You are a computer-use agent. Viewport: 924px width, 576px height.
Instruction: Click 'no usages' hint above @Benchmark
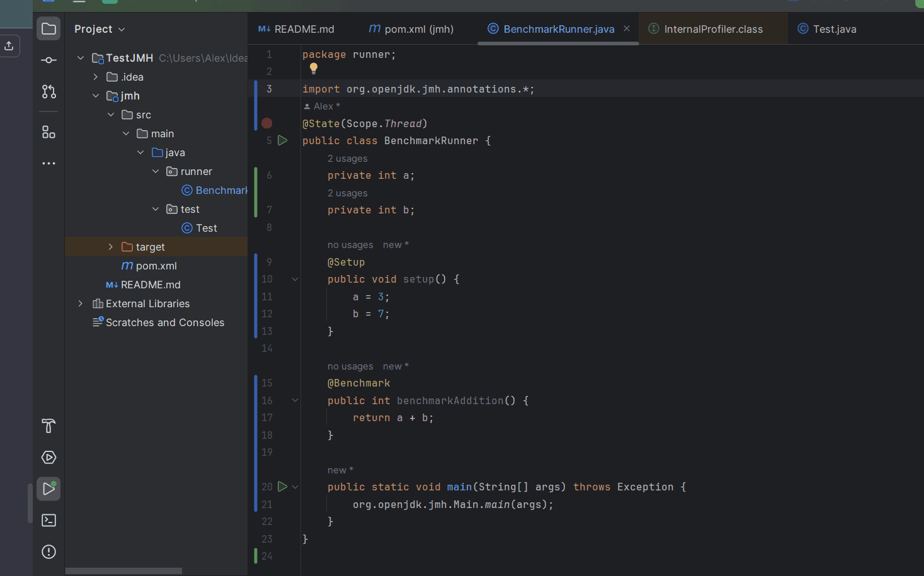(350, 366)
